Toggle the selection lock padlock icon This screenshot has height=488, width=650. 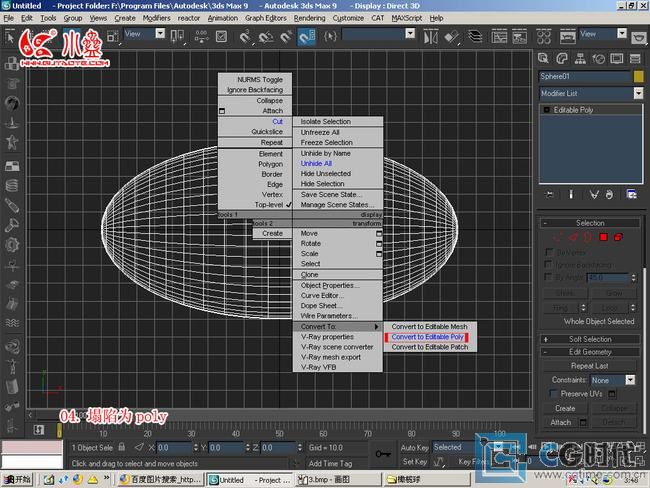point(121,447)
